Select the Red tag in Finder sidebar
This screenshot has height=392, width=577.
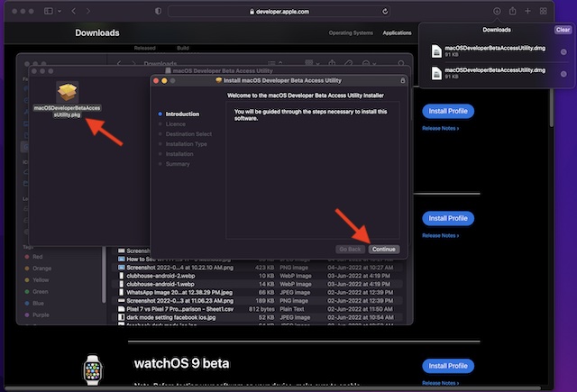pyautogui.click(x=33, y=257)
